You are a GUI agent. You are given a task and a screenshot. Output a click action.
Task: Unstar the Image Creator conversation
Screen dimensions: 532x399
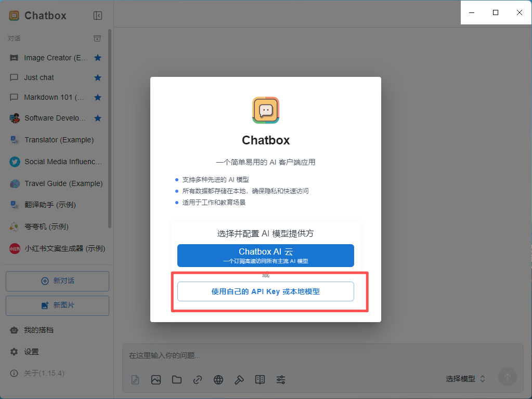98,58
